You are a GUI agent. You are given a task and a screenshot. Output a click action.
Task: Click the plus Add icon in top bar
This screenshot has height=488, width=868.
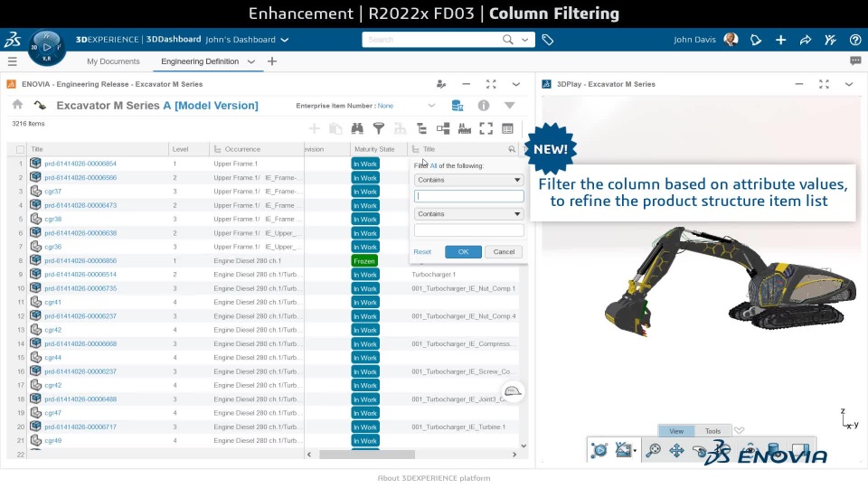[x=780, y=40]
